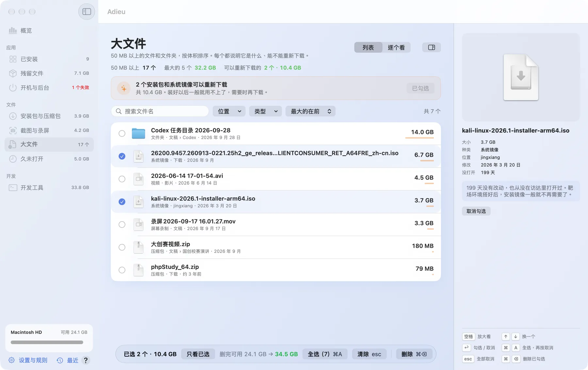Screen dimensions: 588x370
Task: Switch to the 逐个看 view tab
Action: click(x=396, y=47)
